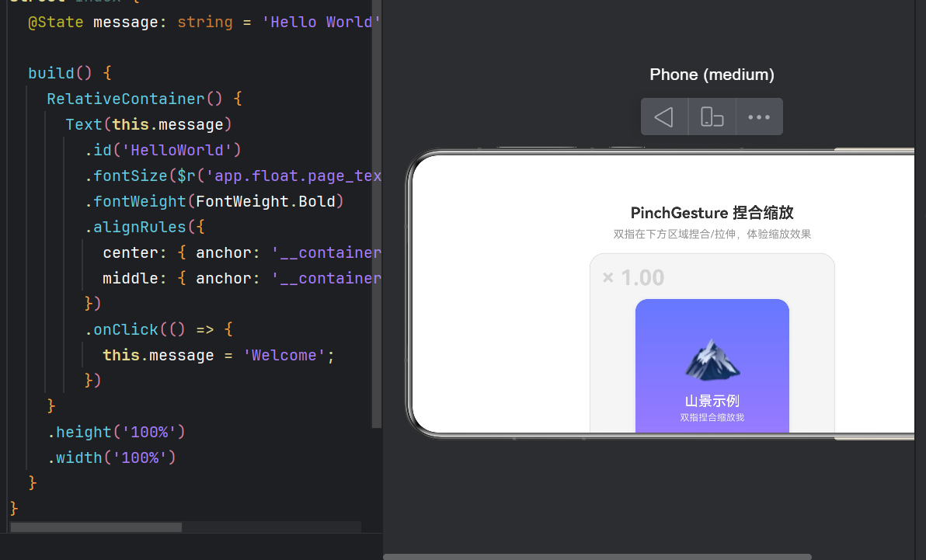
Task: Click the purple 山景示例 card
Action: (x=712, y=367)
